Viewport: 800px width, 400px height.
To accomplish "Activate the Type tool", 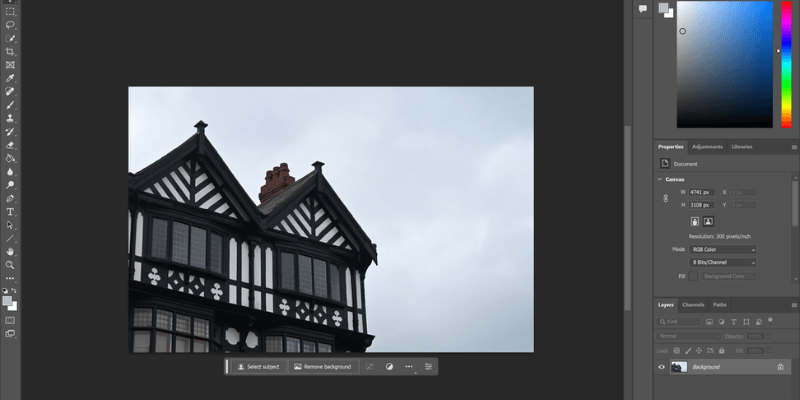I will (10, 212).
